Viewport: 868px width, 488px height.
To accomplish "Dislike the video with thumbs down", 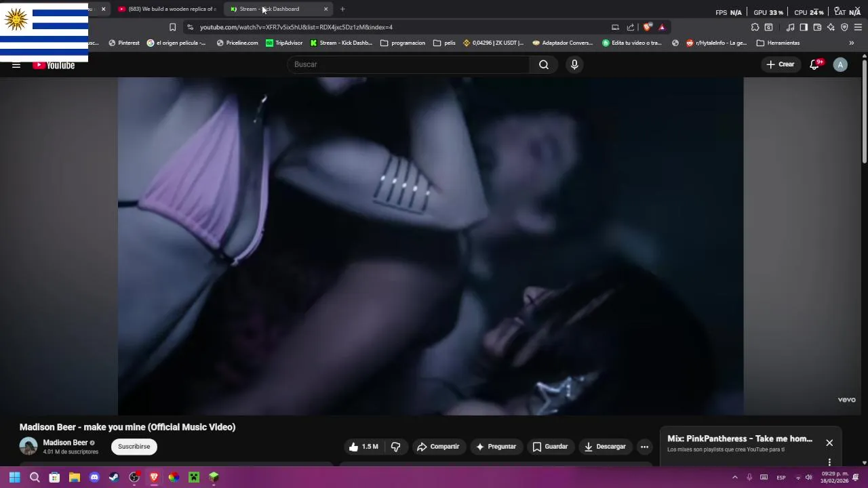I will pos(396,447).
